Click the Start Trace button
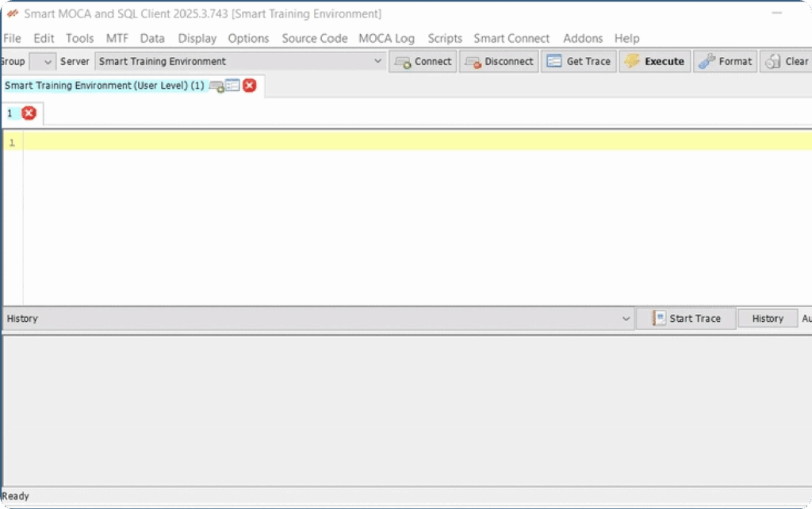The height and width of the screenshot is (509, 812). [686, 319]
